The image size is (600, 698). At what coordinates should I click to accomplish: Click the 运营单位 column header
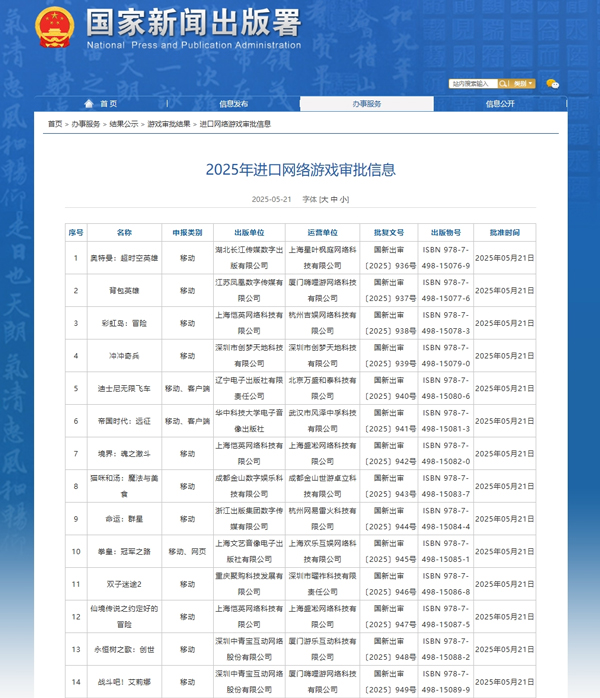pos(322,232)
